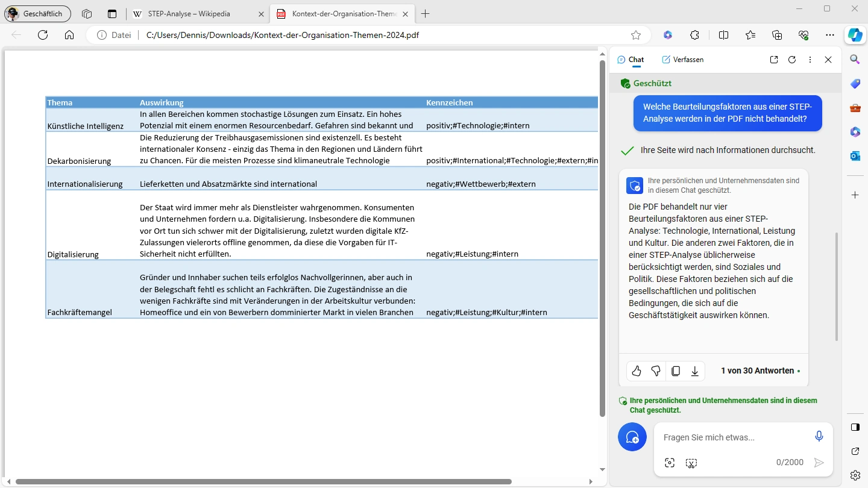Click the 'Fragen Sie mich etwas' input field

(732, 437)
